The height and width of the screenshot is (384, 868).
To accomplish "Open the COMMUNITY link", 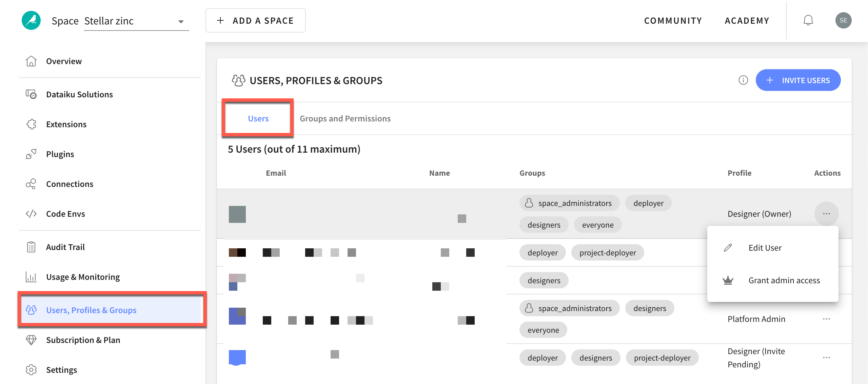I will click(673, 21).
